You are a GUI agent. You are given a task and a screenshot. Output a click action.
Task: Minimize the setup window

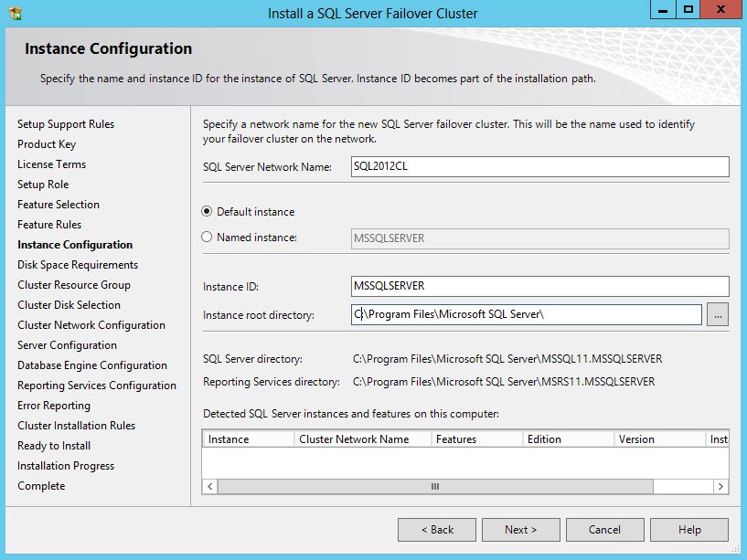(x=663, y=9)
